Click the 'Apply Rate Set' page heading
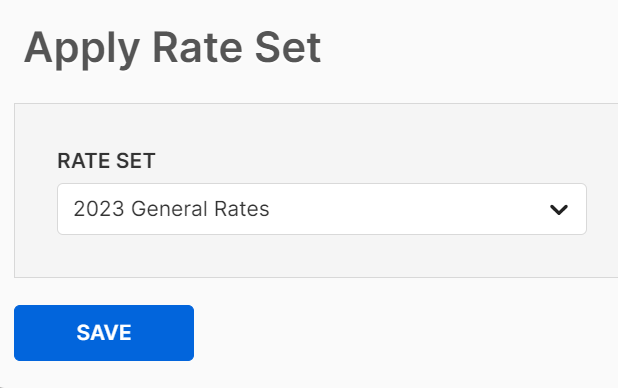The height and width of the screenshot is (388, 618). pos(173,48)
